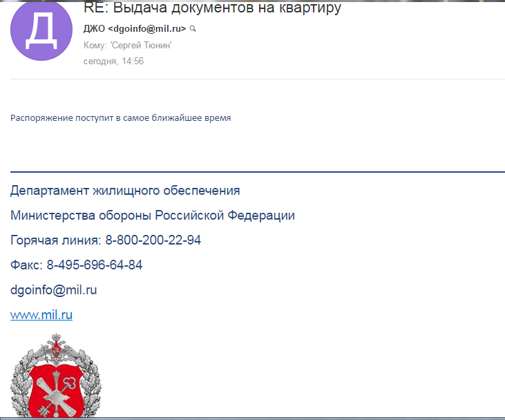Click the subject 'RE: Выдача документов на квартиру'
Screen dimensions: 505x420
(212, 10)
